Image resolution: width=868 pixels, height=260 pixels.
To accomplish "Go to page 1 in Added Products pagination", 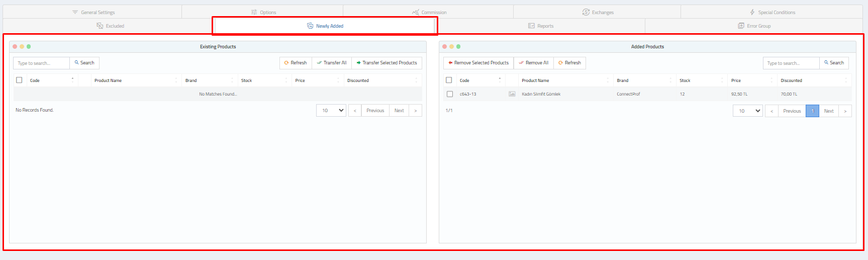I will [x=812, y=111].
